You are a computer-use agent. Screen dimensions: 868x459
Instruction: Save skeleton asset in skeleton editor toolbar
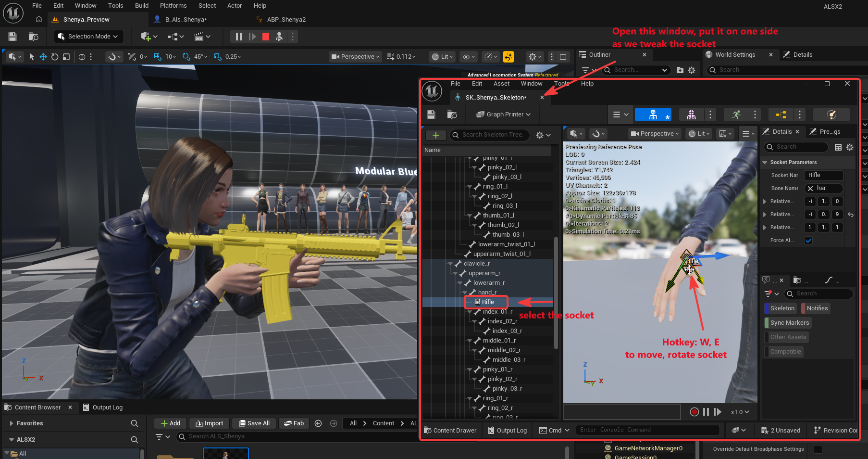431,115
